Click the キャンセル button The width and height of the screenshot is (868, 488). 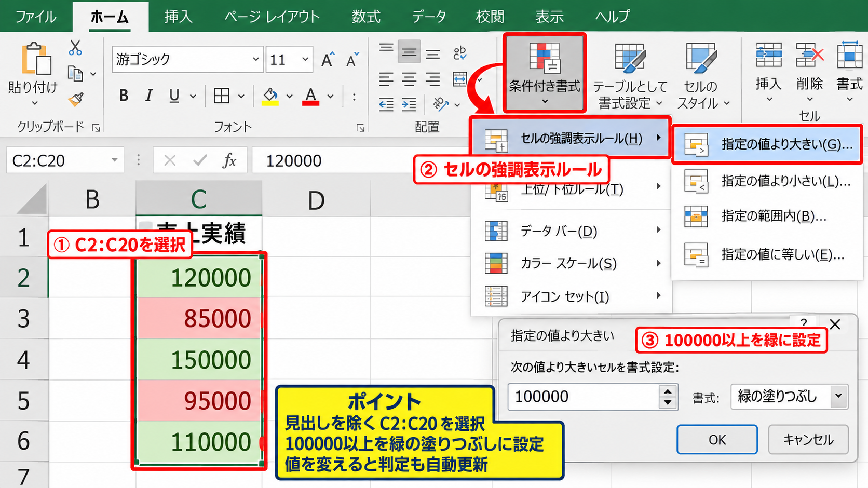pyautogui.click(x=808, y=440)
